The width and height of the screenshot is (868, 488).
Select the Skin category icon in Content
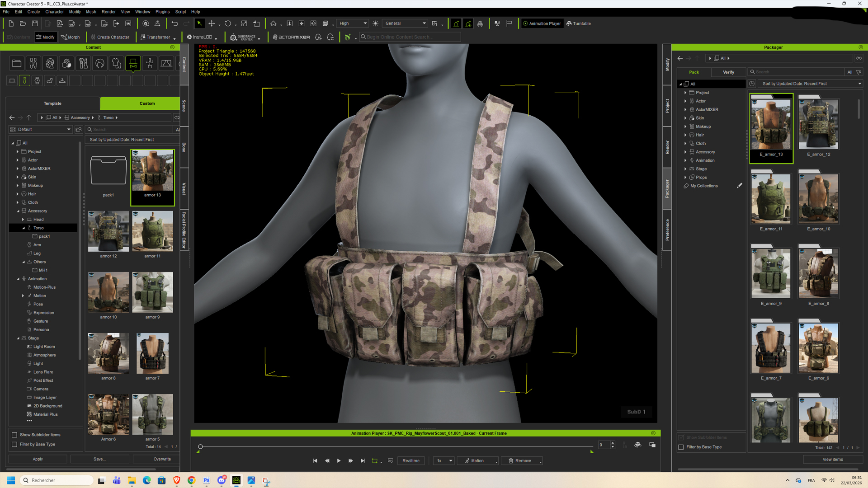[66, 64]
